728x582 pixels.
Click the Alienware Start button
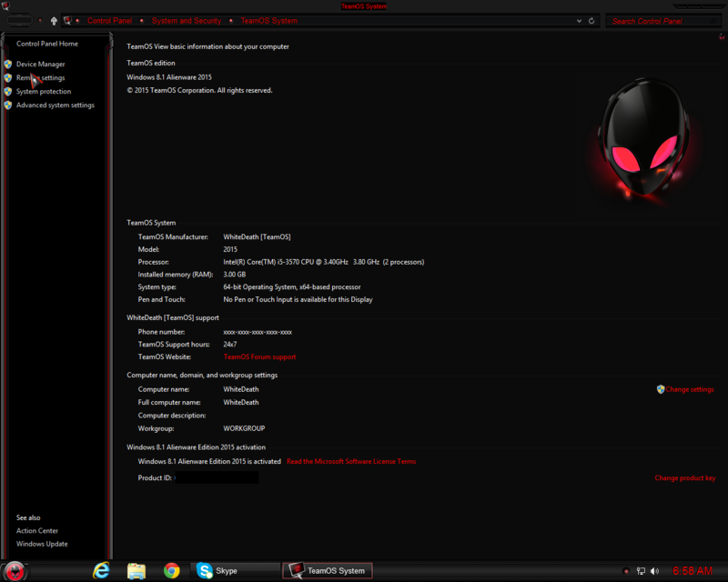(15, 571)
